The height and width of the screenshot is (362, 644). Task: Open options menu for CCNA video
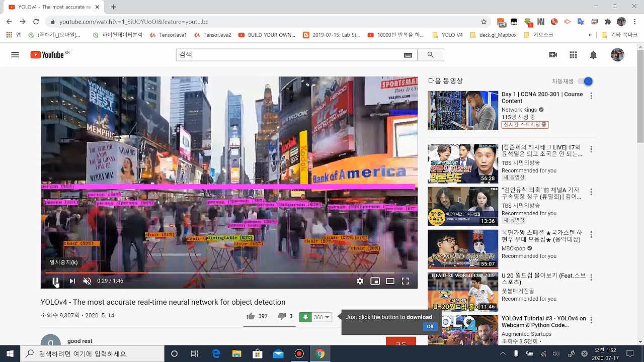coord(591,96)
